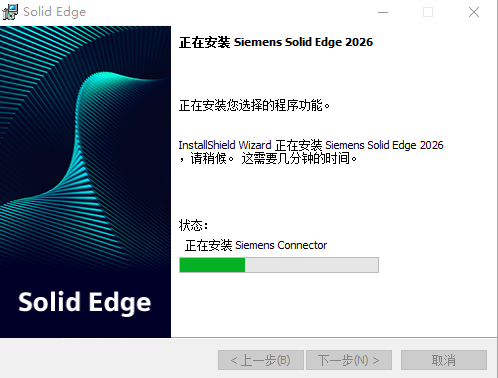Click the 取消 (Cancel) button
The height and width of the screenshot is (378, 498).
tap(444, 360)
